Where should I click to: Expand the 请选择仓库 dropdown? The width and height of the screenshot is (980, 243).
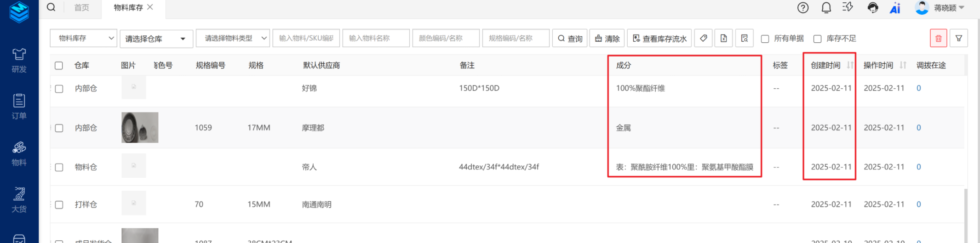point(156,39)
